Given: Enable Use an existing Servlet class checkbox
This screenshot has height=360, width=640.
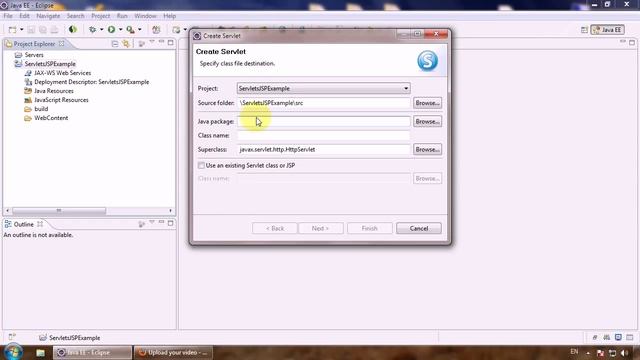Looking at the screenshot, I should 201,165.
